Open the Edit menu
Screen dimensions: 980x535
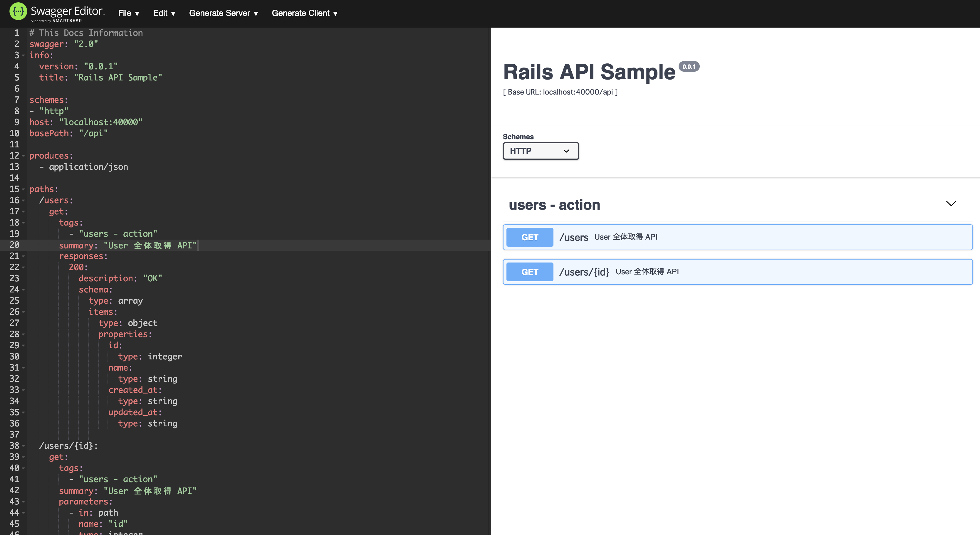164,13
